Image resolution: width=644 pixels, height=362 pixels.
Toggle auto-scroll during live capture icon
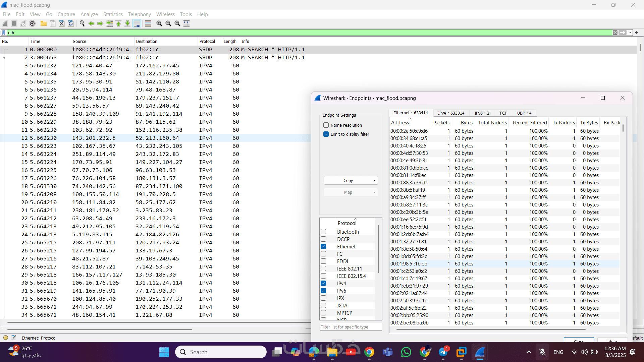pyautogui.click(x=137, y=23)
